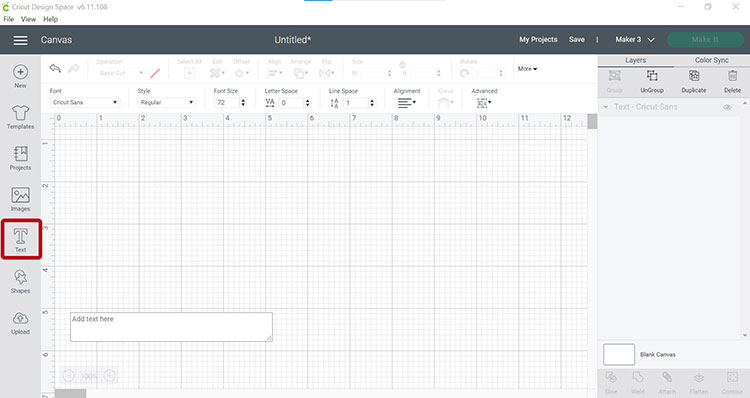This screenshot has height=398, width=750.
Task: Open the Maker 3 machine selector
Action: [x=635, y=40]
